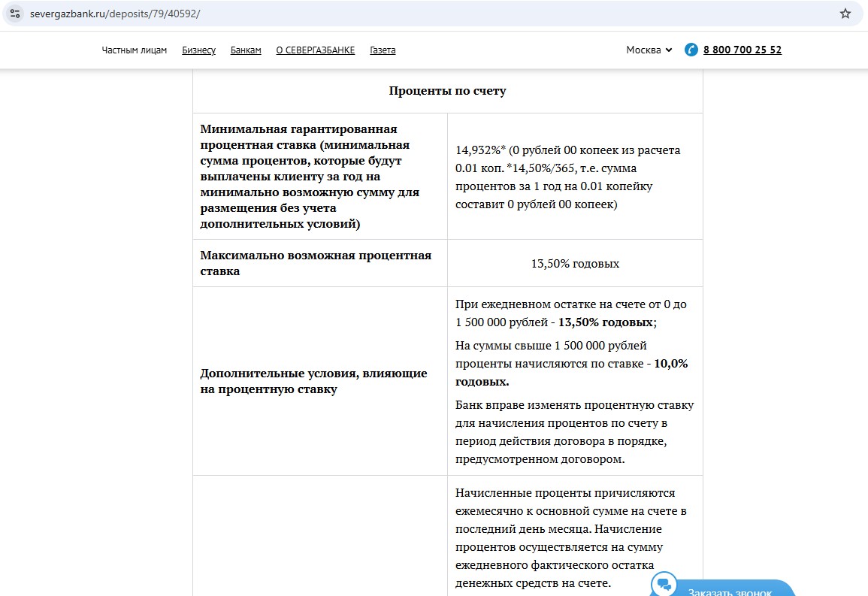Navigate to О СЕВЕРГАЗБАНКЕ page
Viewport: 868px width, 596px height.
point(315,50)
